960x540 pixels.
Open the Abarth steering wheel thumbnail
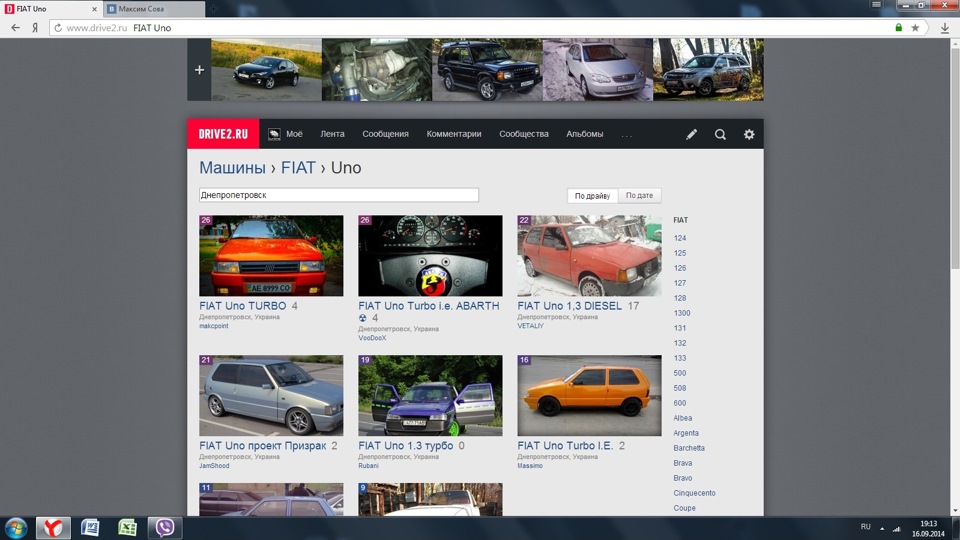pyautogui.click(x=430, y=255)
